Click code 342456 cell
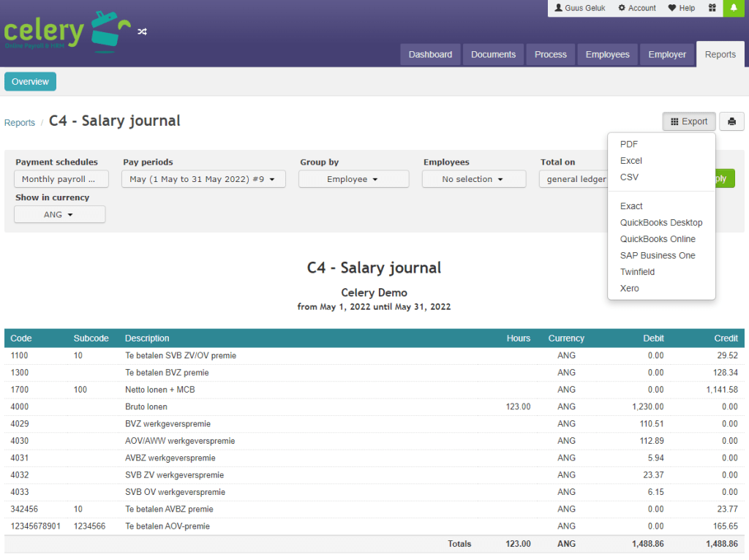Screen dimensions: 749x560 click(x=24, y=510)
